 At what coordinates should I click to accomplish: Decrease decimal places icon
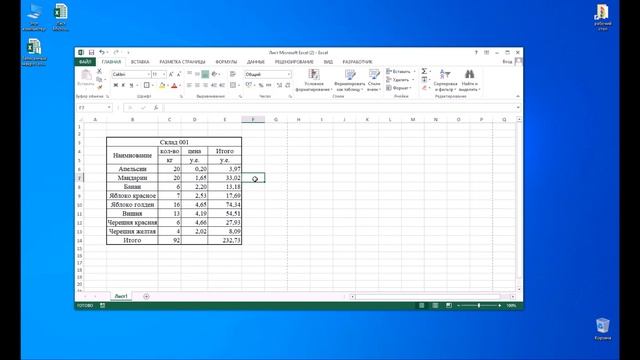click(x=287, y=85)
